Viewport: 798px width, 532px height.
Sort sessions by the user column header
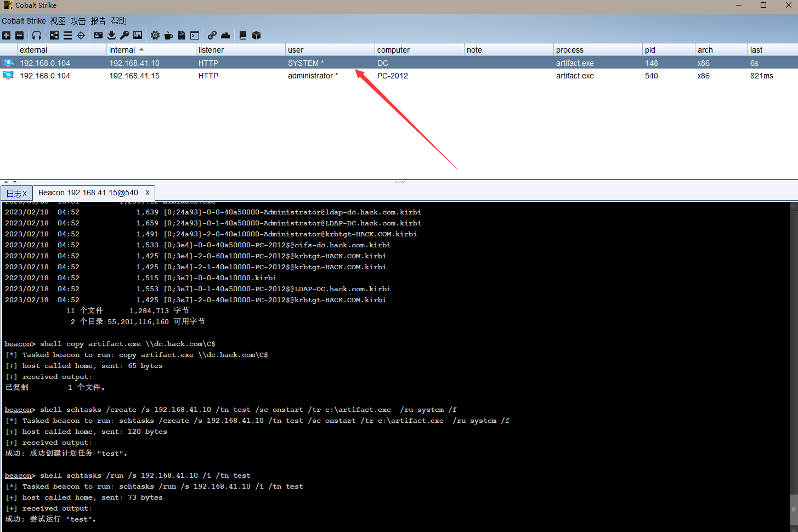(x=330, y=49)
